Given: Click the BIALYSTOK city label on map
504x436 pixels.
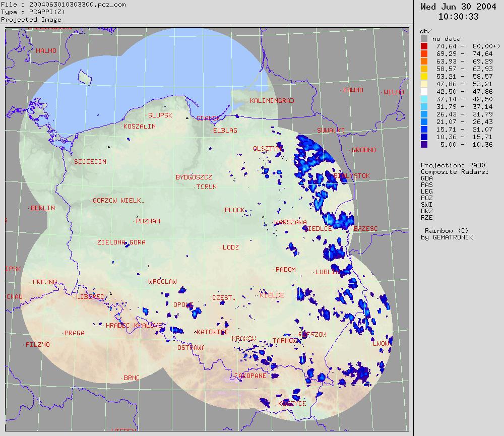Looking at the screenshot, I should [x=352, y=176].
